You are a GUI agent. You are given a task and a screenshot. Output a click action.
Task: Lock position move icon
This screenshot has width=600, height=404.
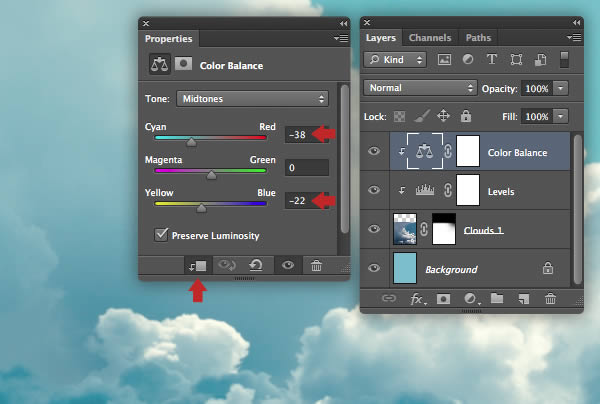(x=443, y=116)
